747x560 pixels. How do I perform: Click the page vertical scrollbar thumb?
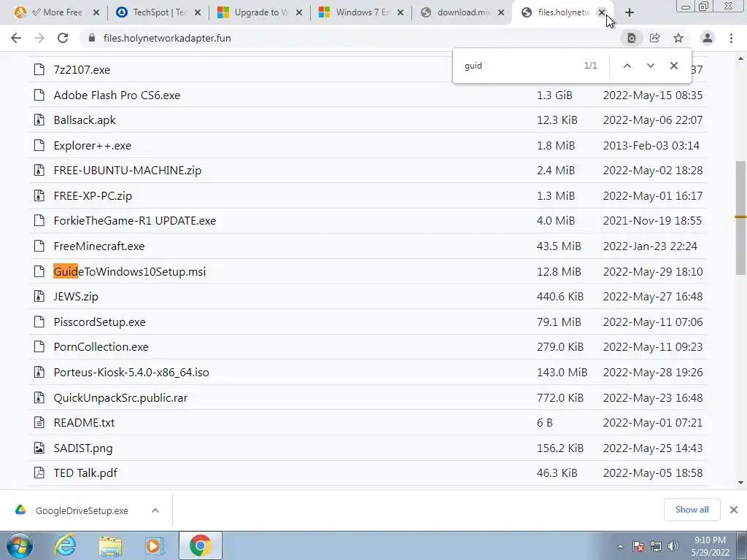pos(740,217)
